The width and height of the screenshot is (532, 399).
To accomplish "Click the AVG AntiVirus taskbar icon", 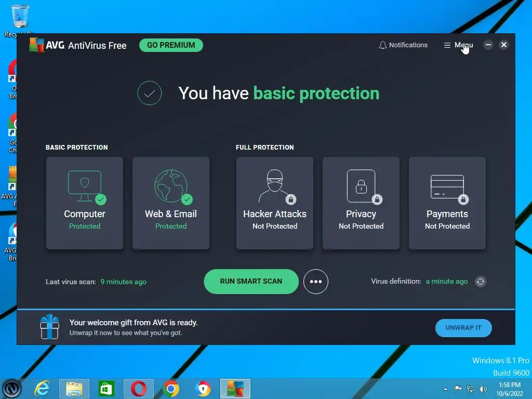I will coord(235,389).
